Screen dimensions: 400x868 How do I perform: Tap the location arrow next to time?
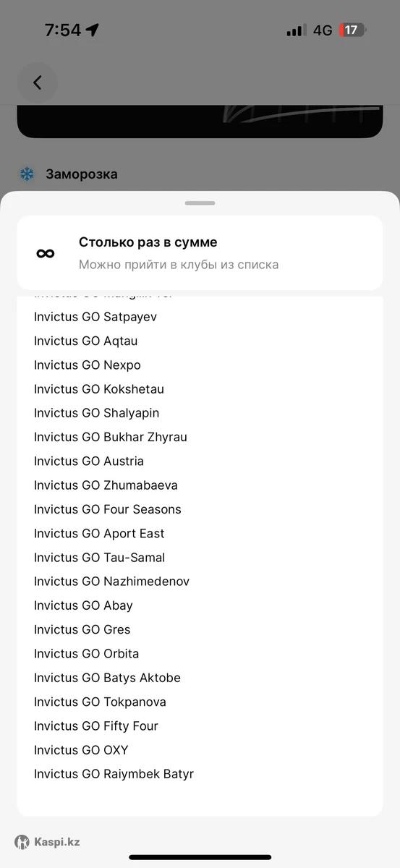coord(92,30)
